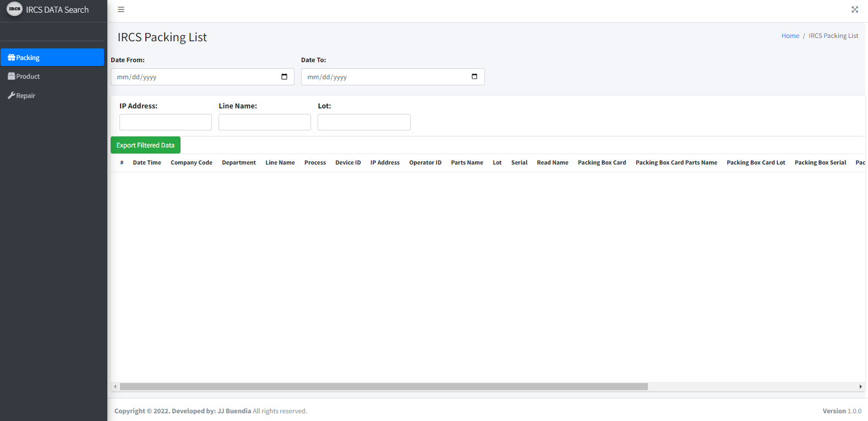
Task: Focus the IP Address filter field
Action: point(165,122)
